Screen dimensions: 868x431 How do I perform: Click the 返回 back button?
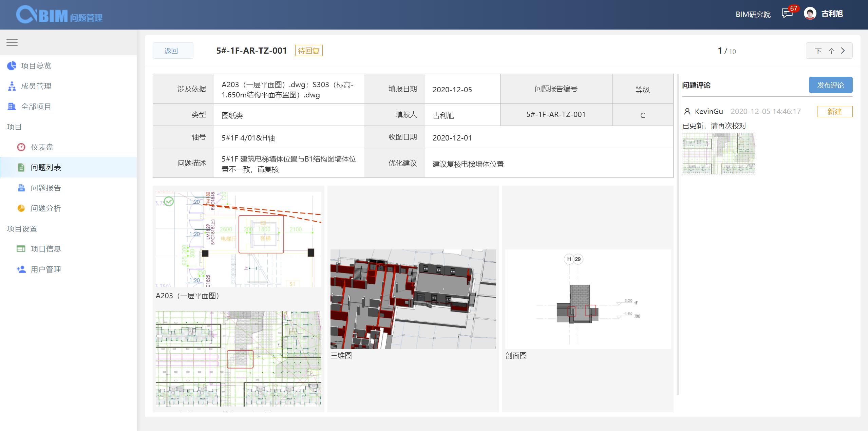click(173, 51)
